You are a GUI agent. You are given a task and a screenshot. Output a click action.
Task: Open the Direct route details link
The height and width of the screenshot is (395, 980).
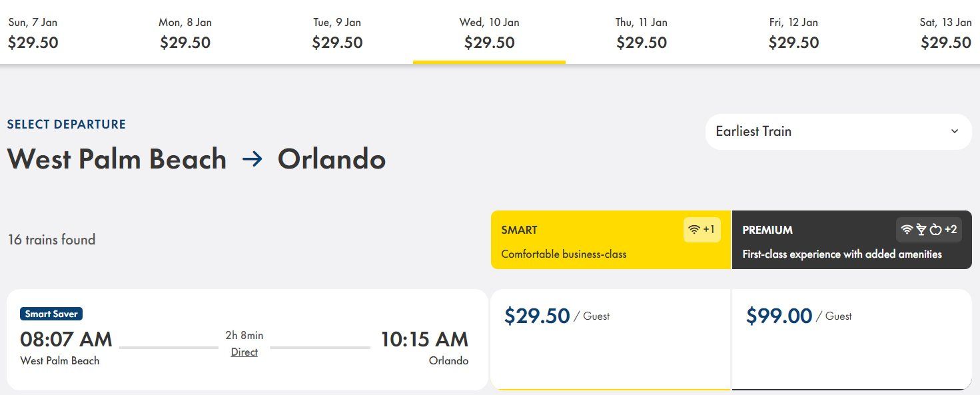[x=245, y=352]
